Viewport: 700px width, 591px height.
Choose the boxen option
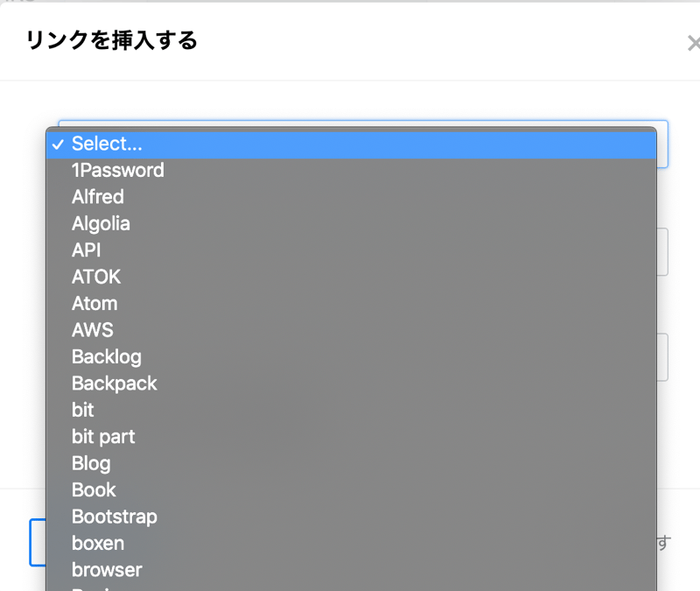pos(97,544)
